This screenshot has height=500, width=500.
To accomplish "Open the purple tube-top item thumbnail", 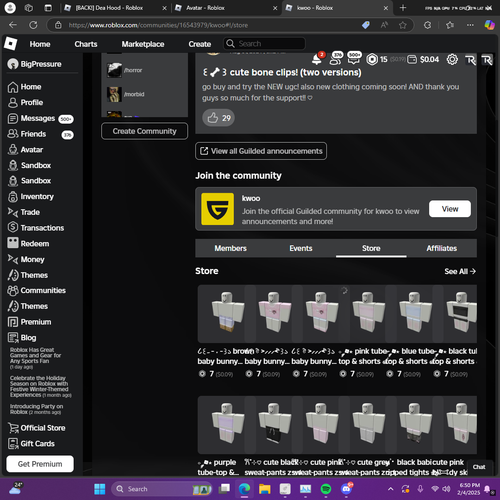I will pyautogui.click(x=227, y=425).
